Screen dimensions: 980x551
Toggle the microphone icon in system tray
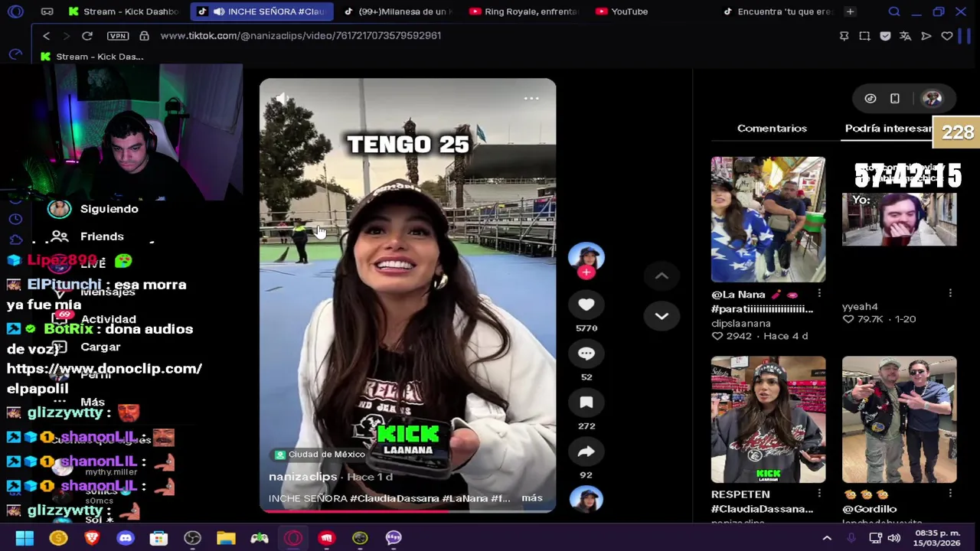[851, 538]
